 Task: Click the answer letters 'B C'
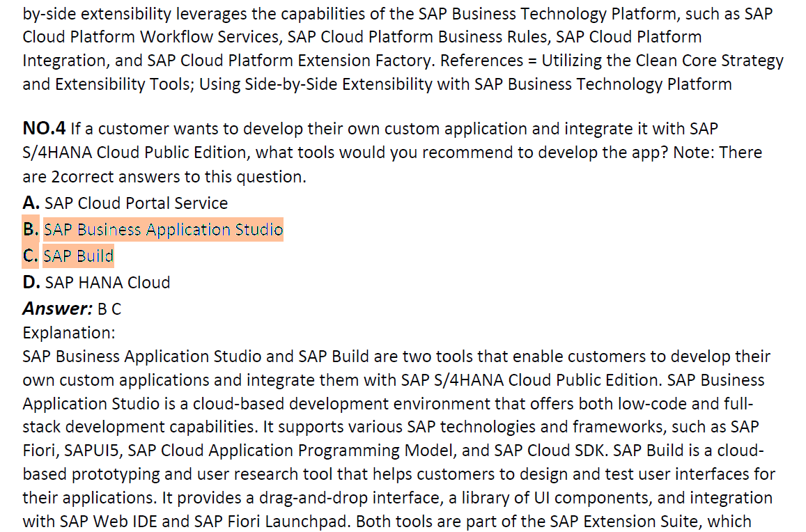point(109,309)
